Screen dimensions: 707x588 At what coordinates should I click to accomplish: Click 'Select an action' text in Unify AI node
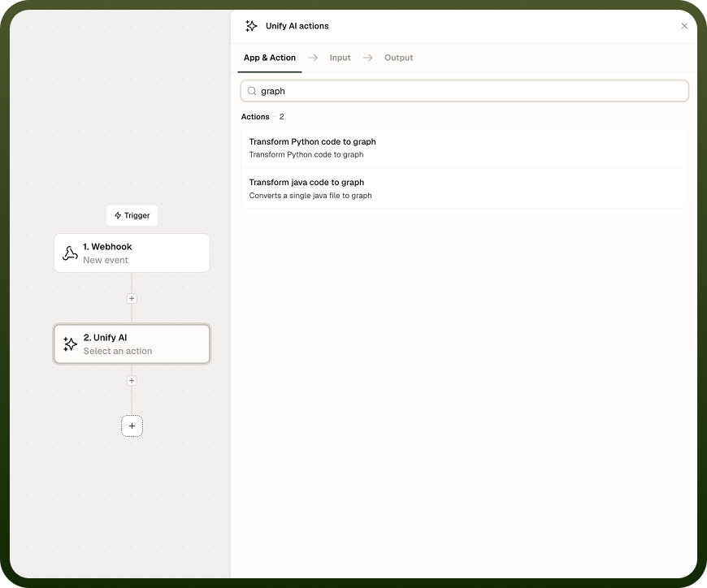(118, 351)
